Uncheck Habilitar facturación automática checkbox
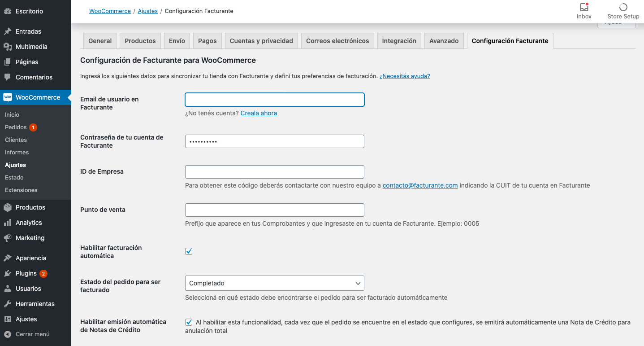Viewport: 644px width, 346px height. click(189, 251)
